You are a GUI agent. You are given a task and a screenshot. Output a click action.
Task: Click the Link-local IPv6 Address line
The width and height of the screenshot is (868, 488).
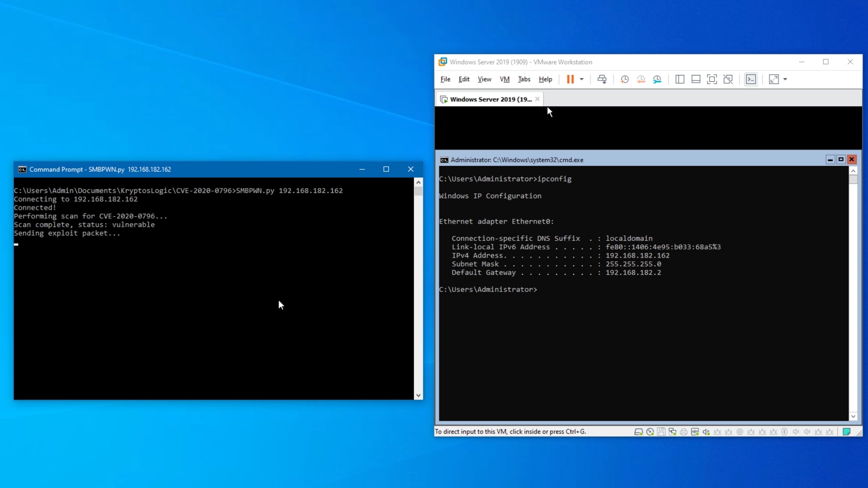pos(586,247)
